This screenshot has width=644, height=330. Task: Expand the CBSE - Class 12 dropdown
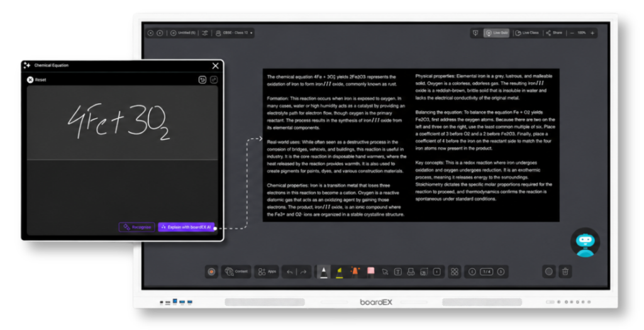pos(234,33)
